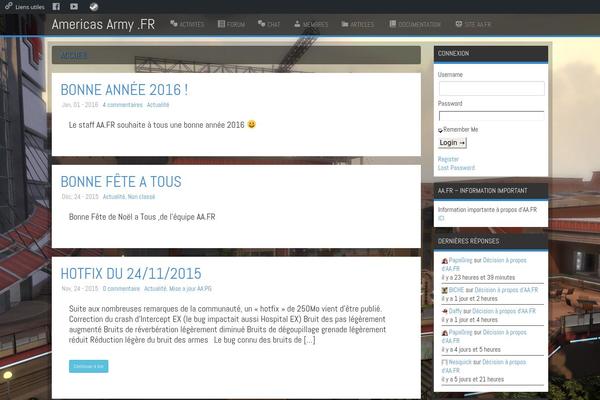This screenshot has width=600, height=400.
Task: Open the Chat menu label
Action: (x=274, y=24)
